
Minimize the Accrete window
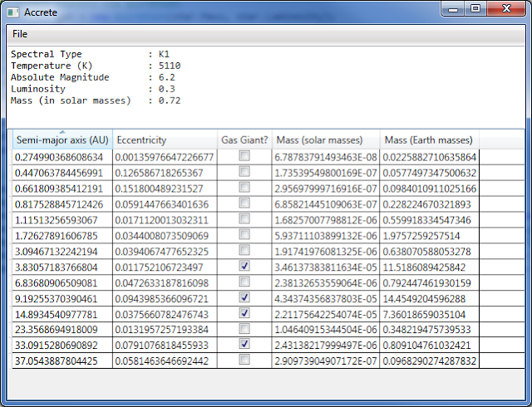[x=453, y=9]
